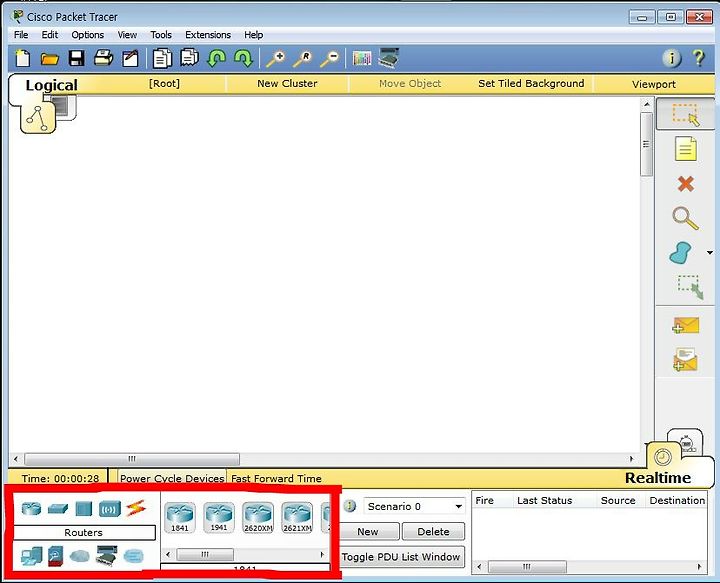The width and height of the screenshot is (720, 583).
Task: Click the [Root] navigation button
Action: (x=164, y=84)
